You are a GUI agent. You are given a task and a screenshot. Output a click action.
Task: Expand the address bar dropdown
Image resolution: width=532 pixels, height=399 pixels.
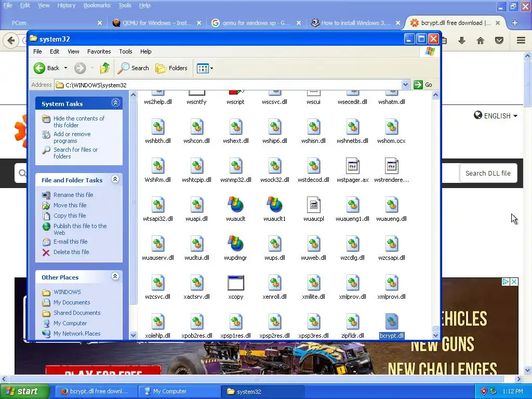(x=405, y=85)
